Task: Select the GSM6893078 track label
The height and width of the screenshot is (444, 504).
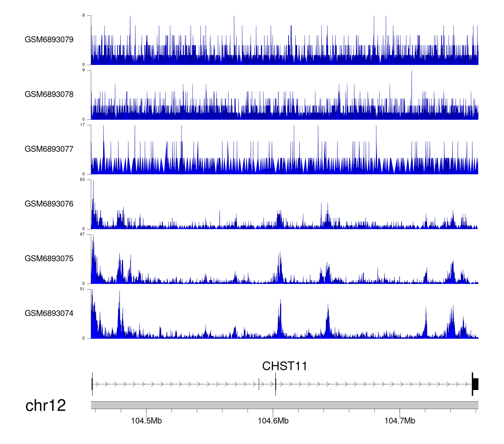Action: tap(49, 95)
